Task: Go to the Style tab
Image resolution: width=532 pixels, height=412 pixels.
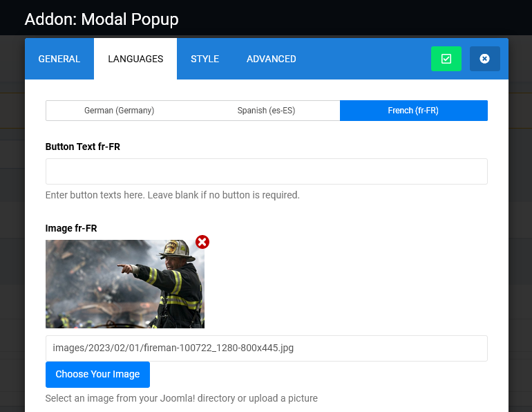Action: [205, 59]
